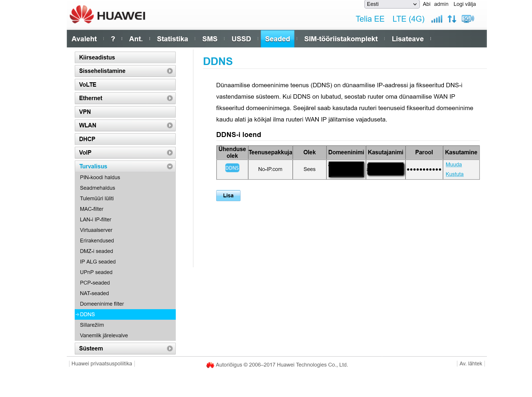Click the Muuda link in DDNS table
Image resolution: width=532 pixels, height=397 pixels.
(453, 165)
